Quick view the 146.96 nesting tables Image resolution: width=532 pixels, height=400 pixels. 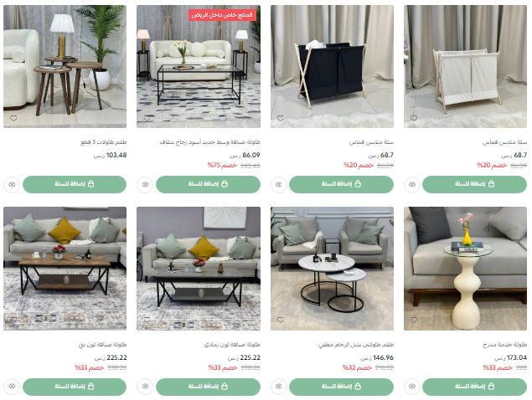point(278,387)
